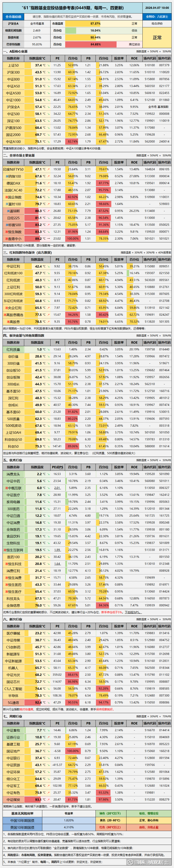
Task: Click the 正常 overall rating cell
Action: pos(157,37)
